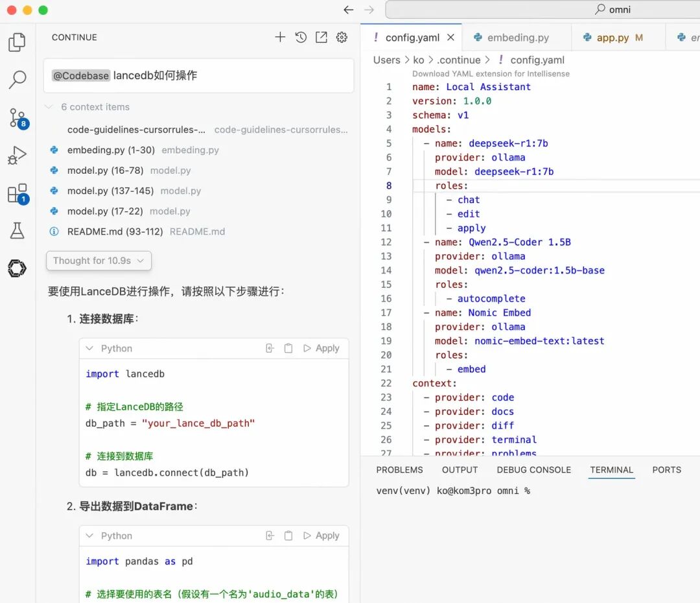Open Source Control view with 8 changes
The image size is (700, 603).
(x=18, y=119)
